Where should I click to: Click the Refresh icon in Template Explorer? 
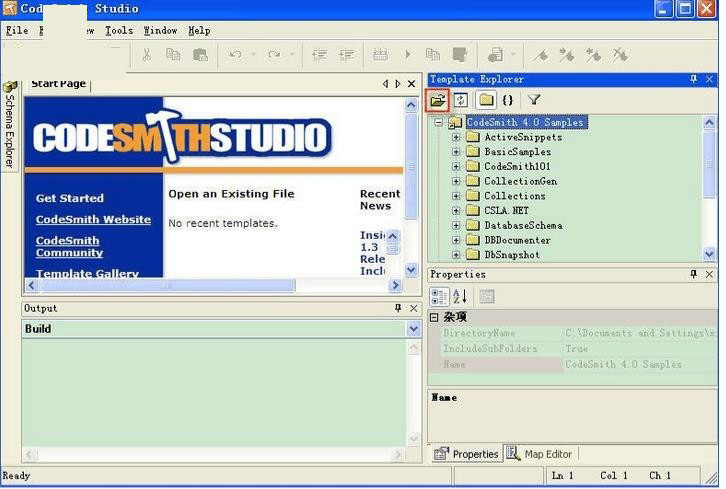tap(461, 100)
